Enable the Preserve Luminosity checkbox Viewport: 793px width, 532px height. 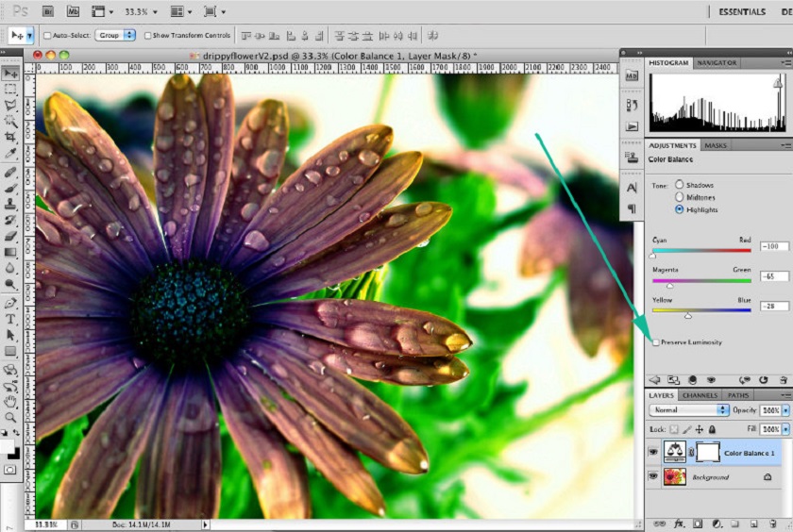pyautogui.click(x=656, y=342)
